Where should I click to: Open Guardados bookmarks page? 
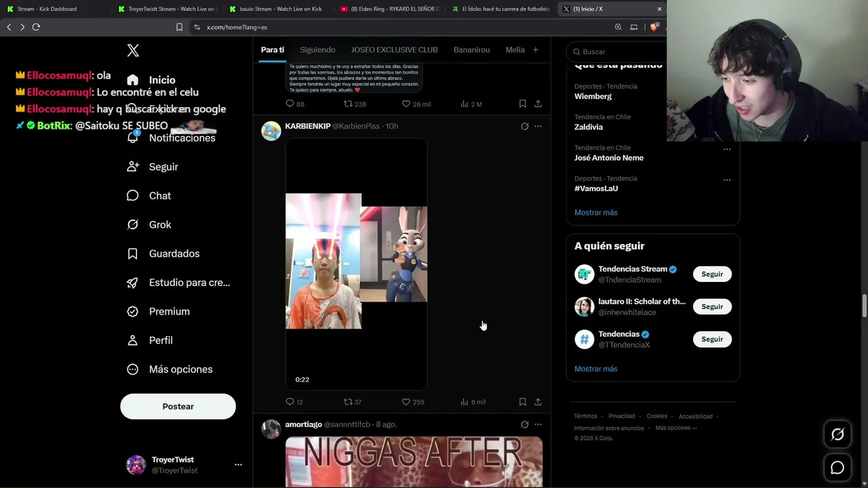(163, 253)
